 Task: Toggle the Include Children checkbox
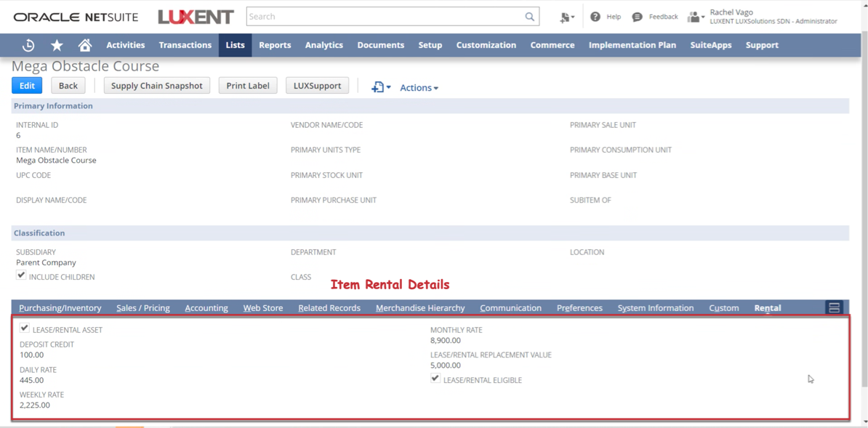[x=21, y=275]
